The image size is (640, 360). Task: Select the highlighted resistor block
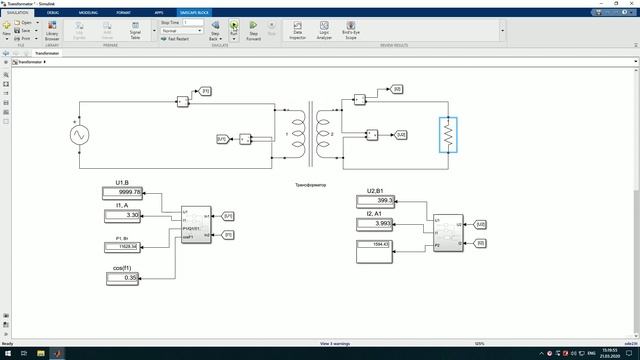click(x=448, y=135)
